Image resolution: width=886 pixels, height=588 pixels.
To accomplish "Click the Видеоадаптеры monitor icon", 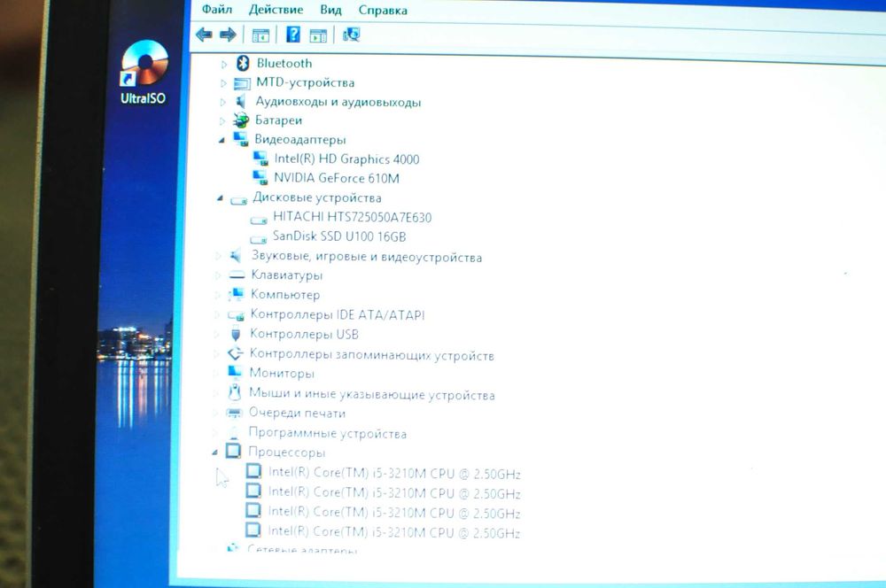I will tap(241, 138).
